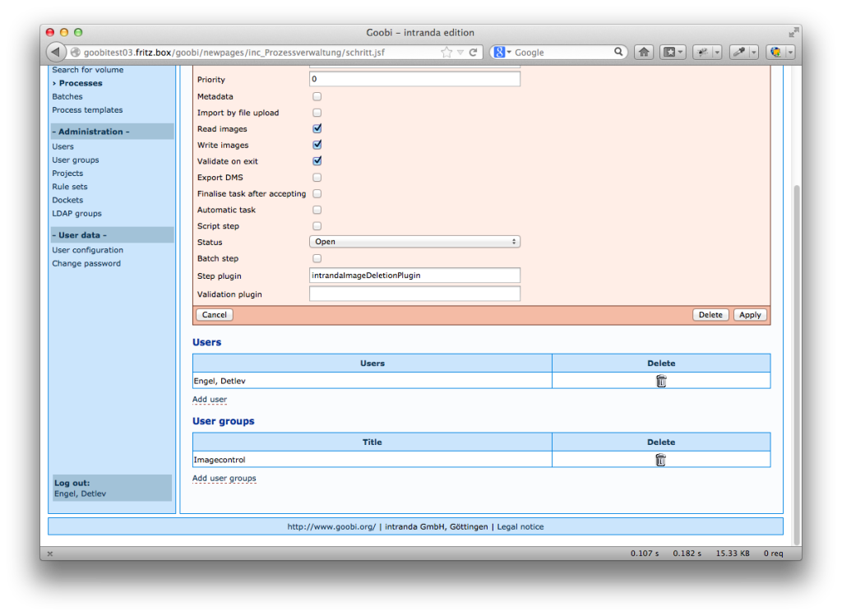Click the browser address bar

(x=261, y=52)
